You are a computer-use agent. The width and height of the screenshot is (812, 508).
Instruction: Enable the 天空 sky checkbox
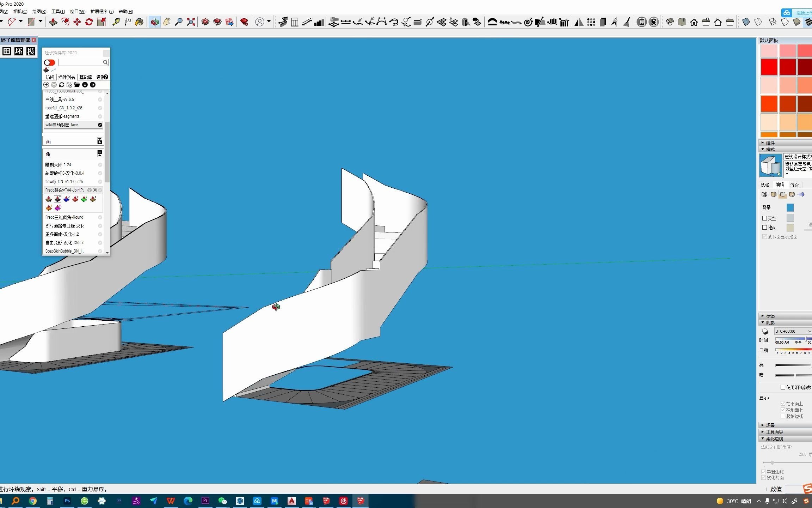coord(764,218)
